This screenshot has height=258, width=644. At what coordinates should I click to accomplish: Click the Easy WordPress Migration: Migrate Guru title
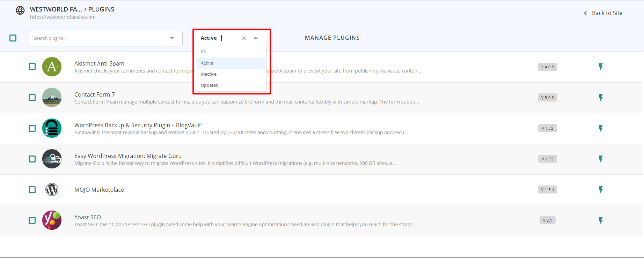[128, 156]
